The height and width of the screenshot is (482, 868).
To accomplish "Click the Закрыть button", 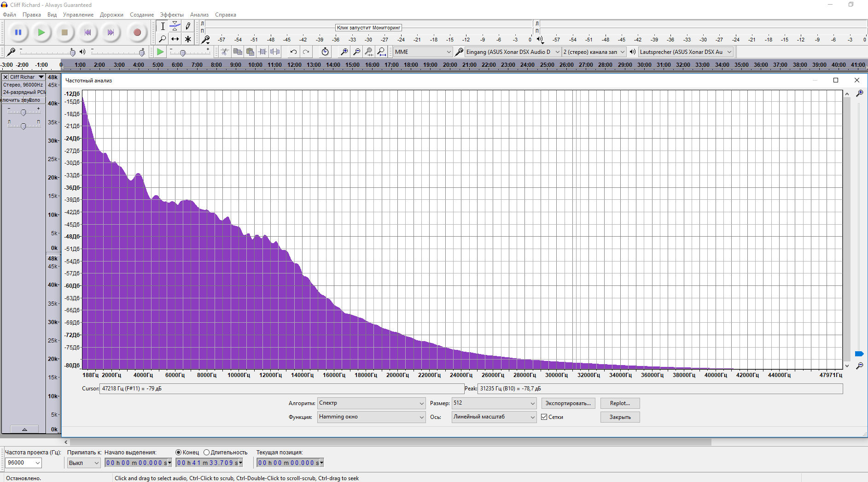I will tap(620, 417).
